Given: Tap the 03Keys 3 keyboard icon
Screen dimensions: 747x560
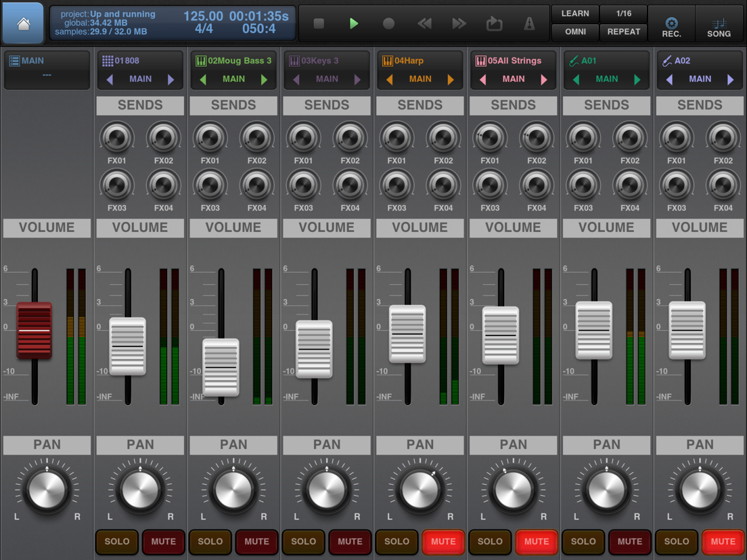Looking at the screenshot, I should coord(294,61).
